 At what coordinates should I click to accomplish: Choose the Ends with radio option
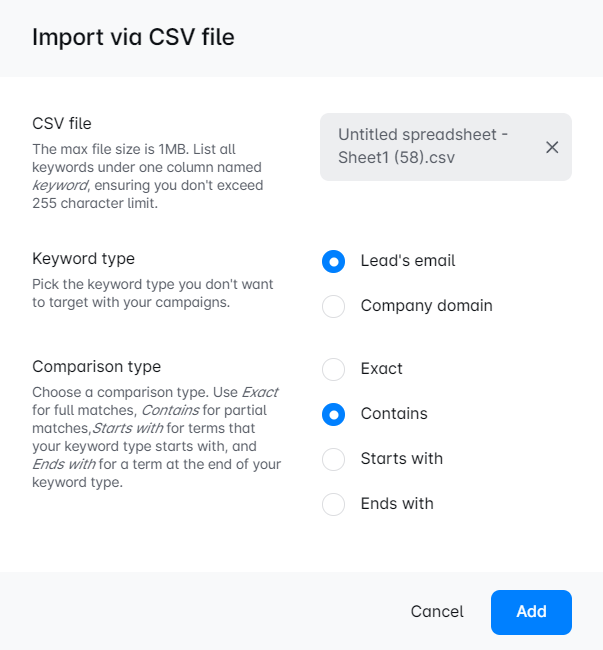click(x=334, y=504)
